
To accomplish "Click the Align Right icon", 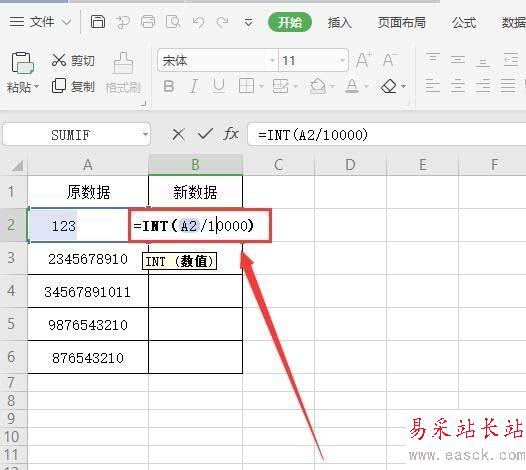I will coord(483,86).
